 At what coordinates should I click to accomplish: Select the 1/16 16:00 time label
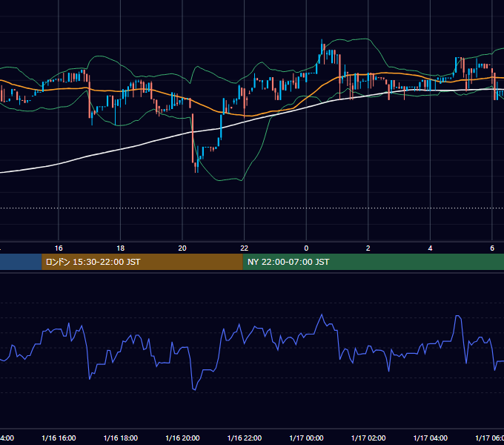[x=59, y=438]
